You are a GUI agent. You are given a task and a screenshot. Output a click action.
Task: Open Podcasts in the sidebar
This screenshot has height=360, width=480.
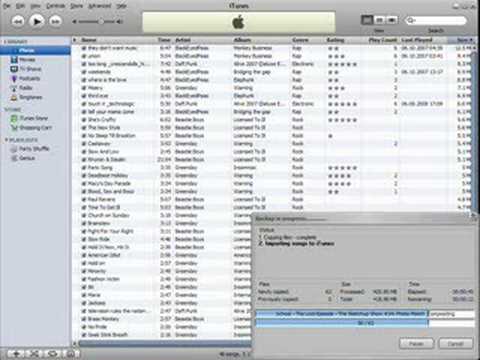26,78
